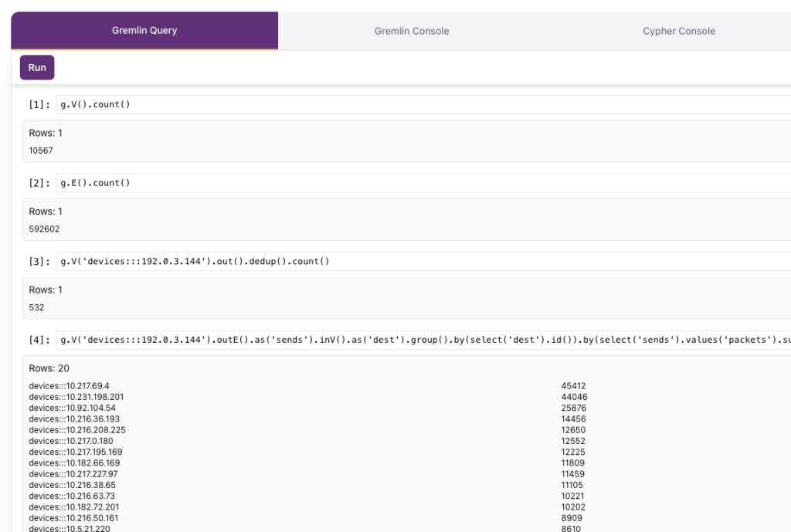The height and width of the screenshot is (532, 791).
Task: Focus query cell 3 with out().dedup().count()
Action: tap(423, 261)
